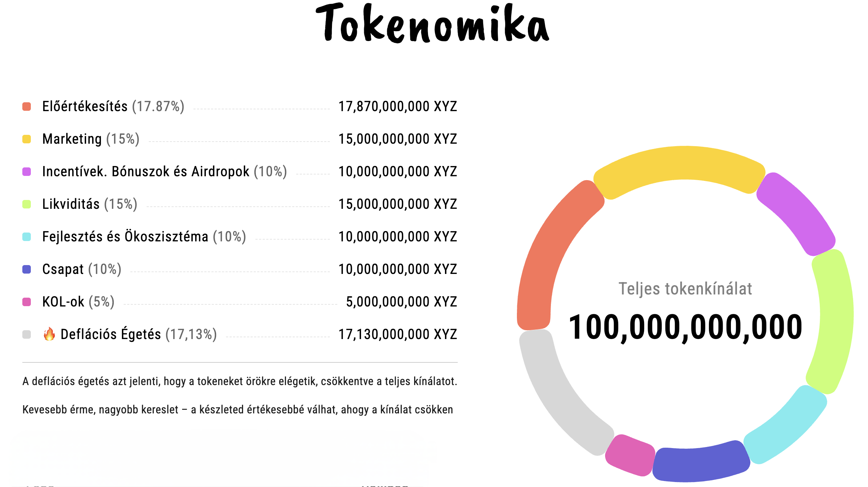Click the gray Deflációs Égetés legend swatch

coord(27,334)
